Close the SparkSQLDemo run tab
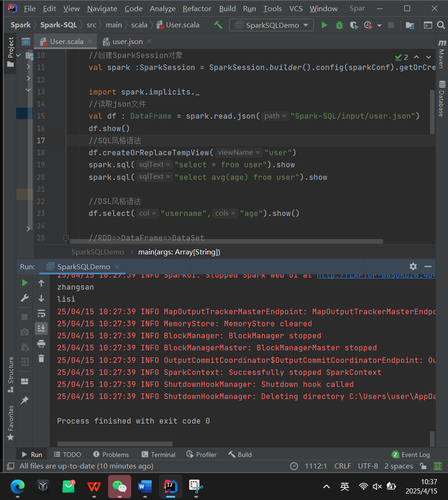Viewport: 448px width, 500px height. (117, 266)
